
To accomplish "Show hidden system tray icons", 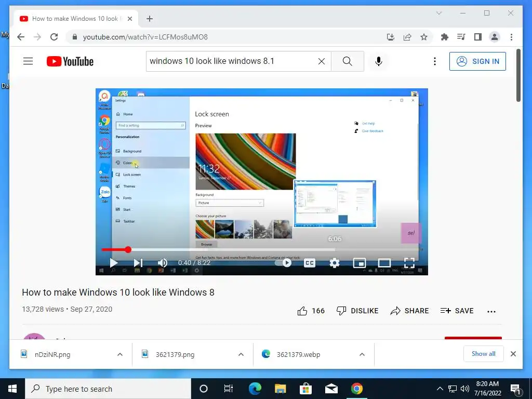I will tap(440, 389).
